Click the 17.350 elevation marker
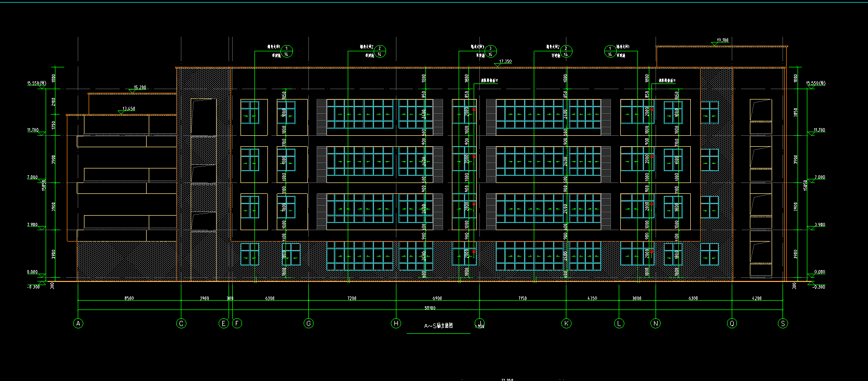Image resolution: width=868 pixels, height=381 pixels. pos(505,62)
